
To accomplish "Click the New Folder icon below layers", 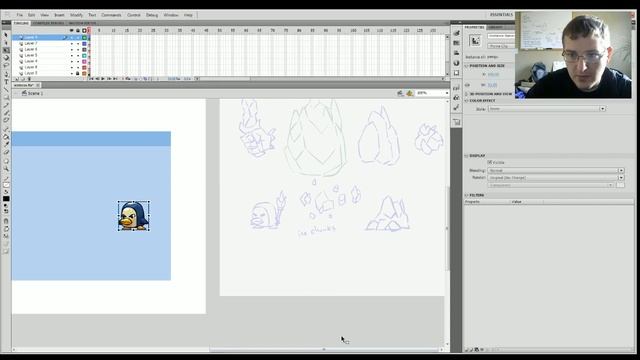I will (x=23, y=79).
